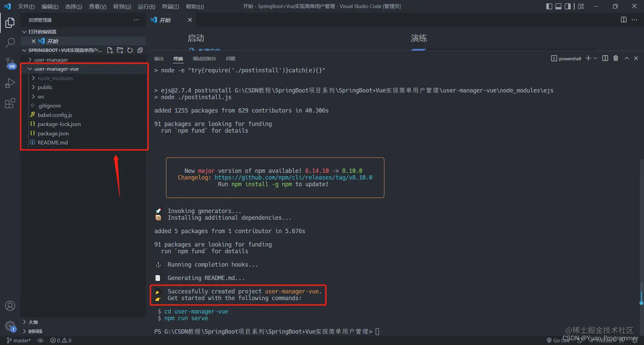Open the 终端(T) menu

coord(171,6)
